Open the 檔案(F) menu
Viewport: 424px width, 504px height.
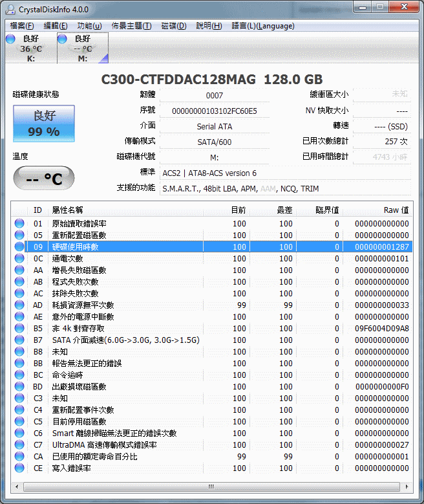(x=22, y=26)
